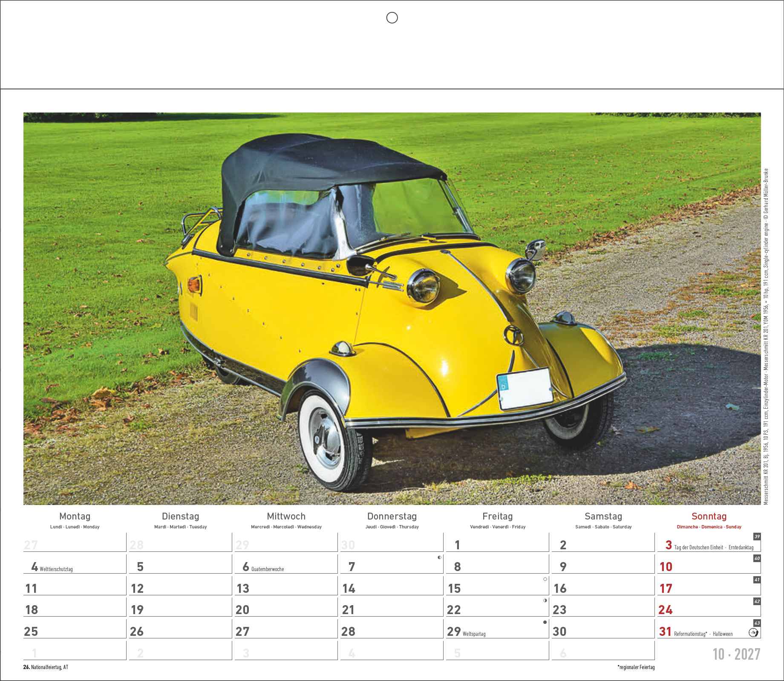Select the red Sonntag column header
The height and width of the screenshot is (681, 784).
pos(709,516)
